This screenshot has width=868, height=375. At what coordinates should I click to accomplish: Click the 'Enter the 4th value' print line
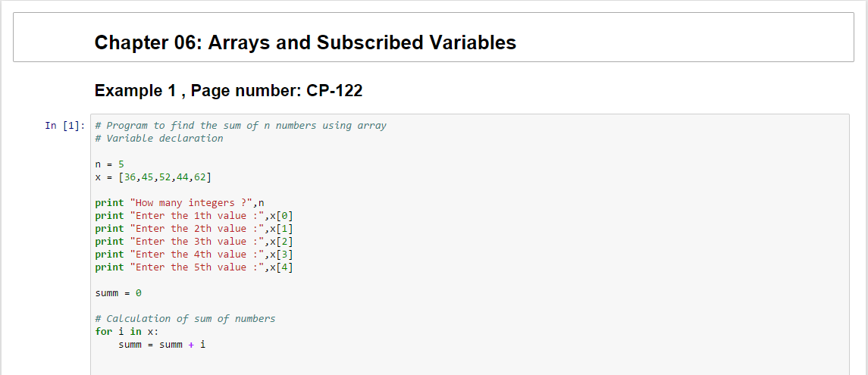coord(193,255)
